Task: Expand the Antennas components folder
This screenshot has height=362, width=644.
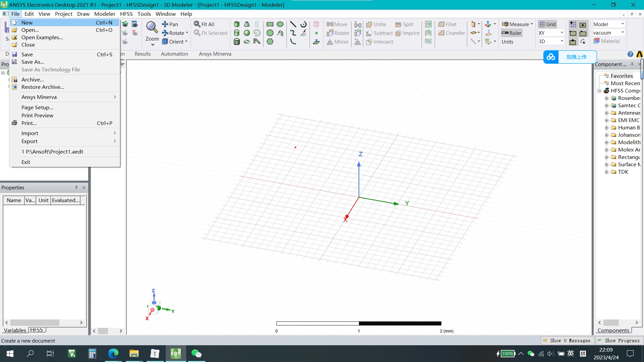Action: tap(606, 113)
